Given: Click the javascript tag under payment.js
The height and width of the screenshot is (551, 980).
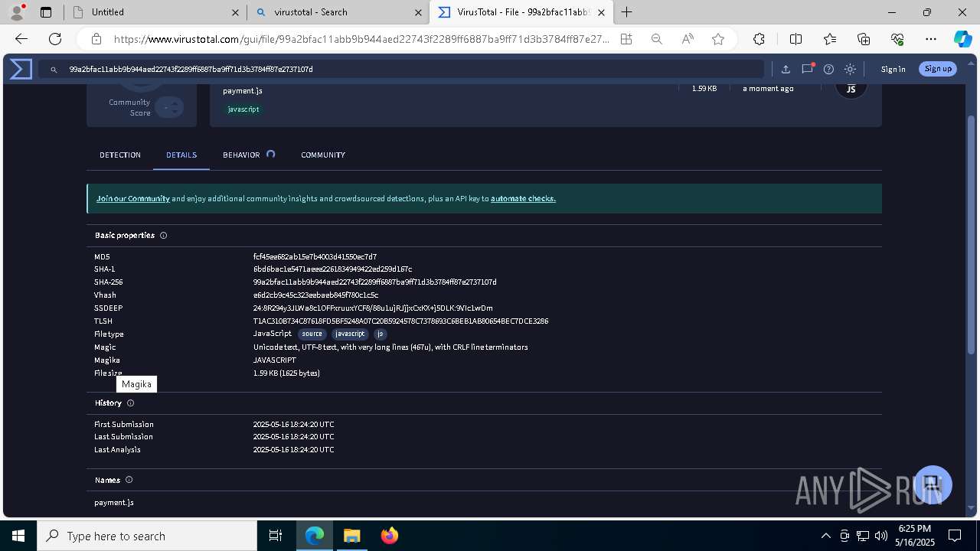Looking at the screenshot, I should [x=243, y=109].
